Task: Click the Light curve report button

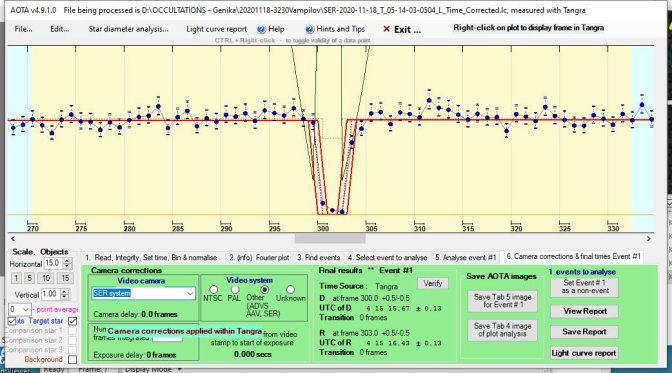Action: click(x=585, y=353)
